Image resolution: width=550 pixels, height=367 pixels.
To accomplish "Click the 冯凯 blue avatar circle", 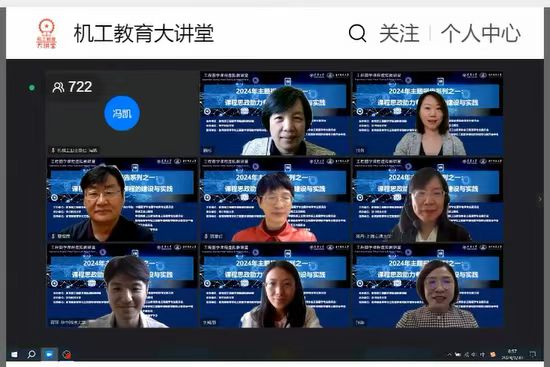I will (122, 113).
